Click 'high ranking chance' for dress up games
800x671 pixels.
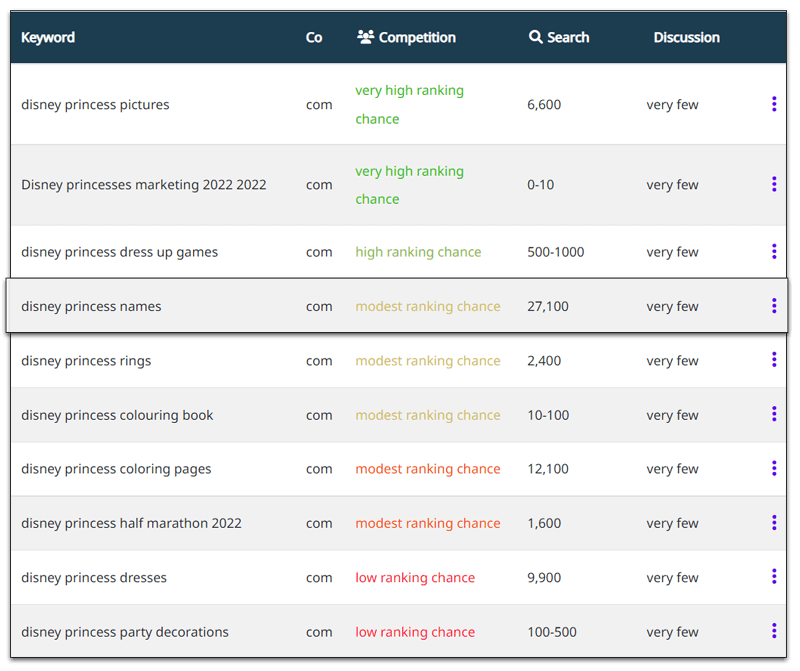click(418, 252)
